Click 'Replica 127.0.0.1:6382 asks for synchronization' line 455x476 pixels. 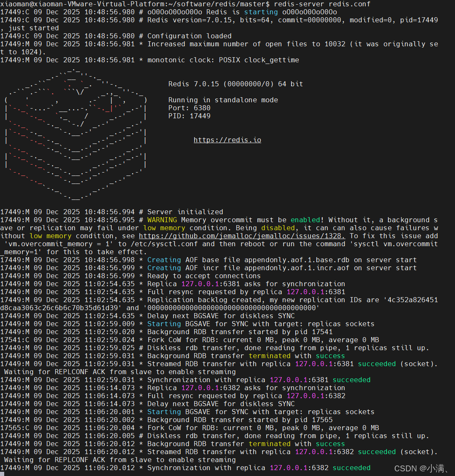pyautogui.click(x=173, y=388)
